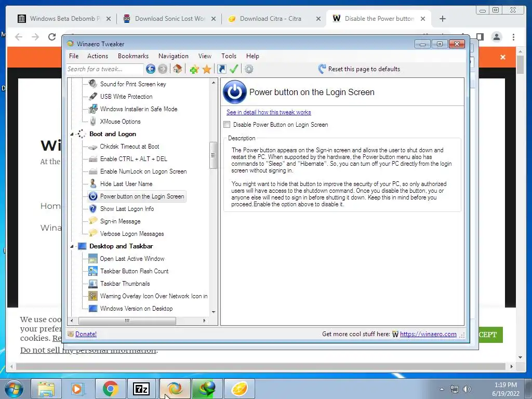
Task: Click the tree pane vertical scrollbar thumb
Action: [213, 155]
